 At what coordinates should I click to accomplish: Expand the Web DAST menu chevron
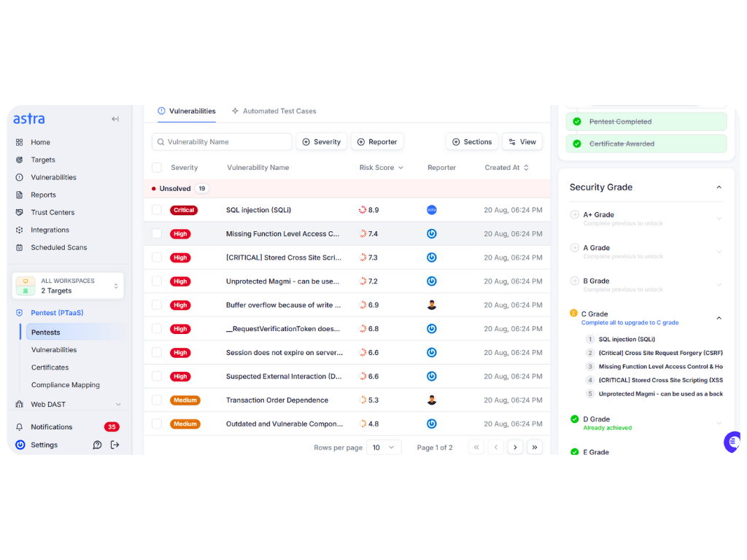coord(118,404)
